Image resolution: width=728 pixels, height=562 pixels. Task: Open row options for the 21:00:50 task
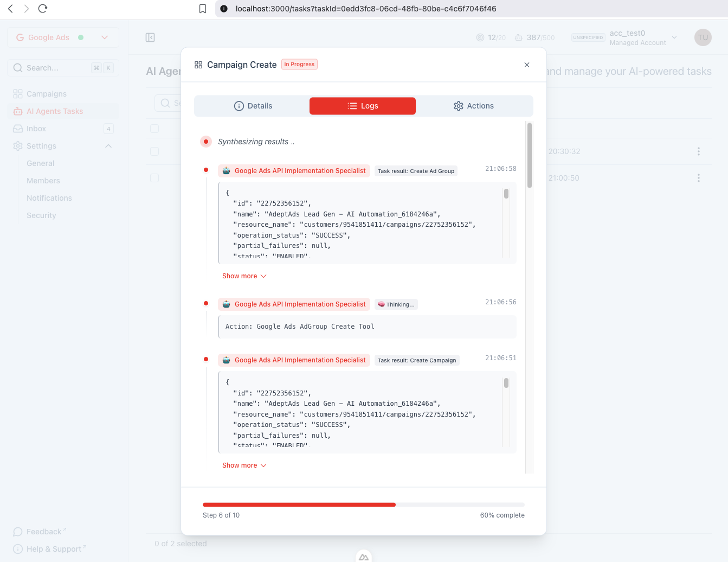[699, 178]
